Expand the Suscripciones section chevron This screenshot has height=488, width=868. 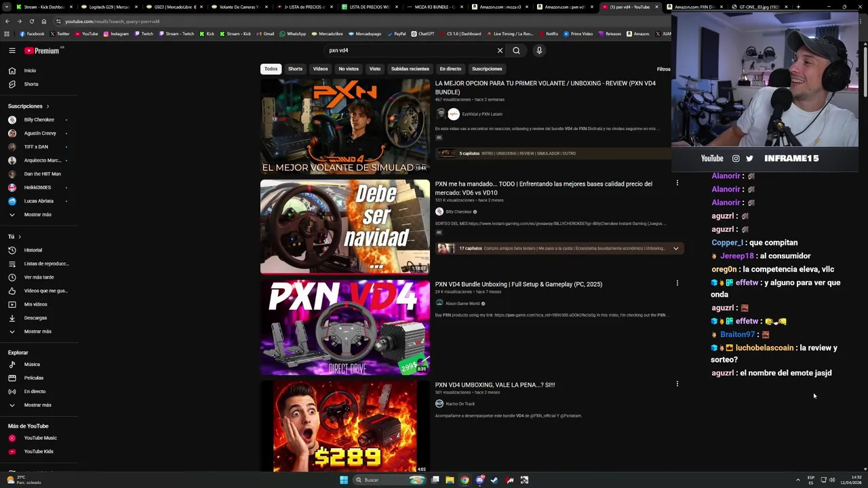click(x=47, y=106)
